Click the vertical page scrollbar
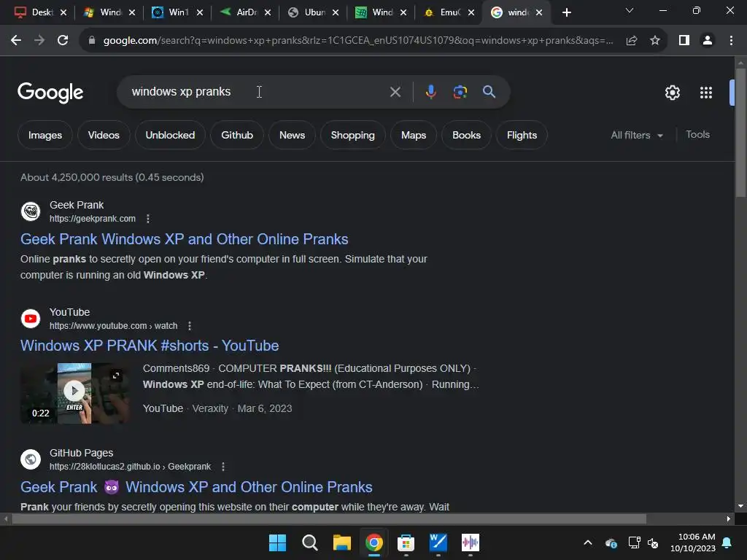The height and width of the screenshot is (560, 747). pos(740,133)
